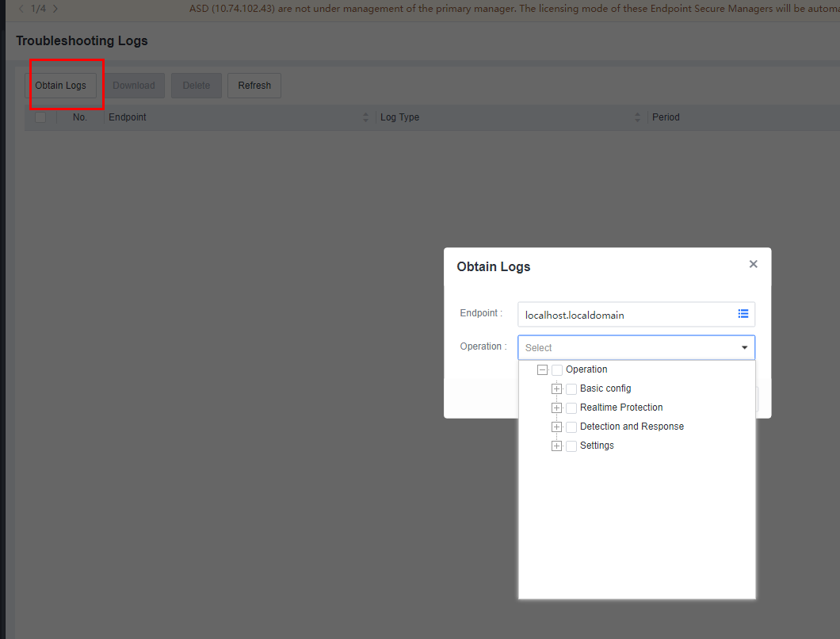The height and width of the screenshot is (639, 840).
Task: Click the Refresh button
Action: click(254, 86)
